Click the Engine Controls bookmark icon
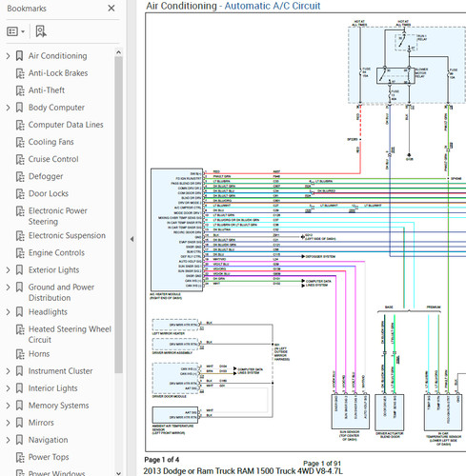The width and height of the screenshot is (466, 476). pos(20,253)
